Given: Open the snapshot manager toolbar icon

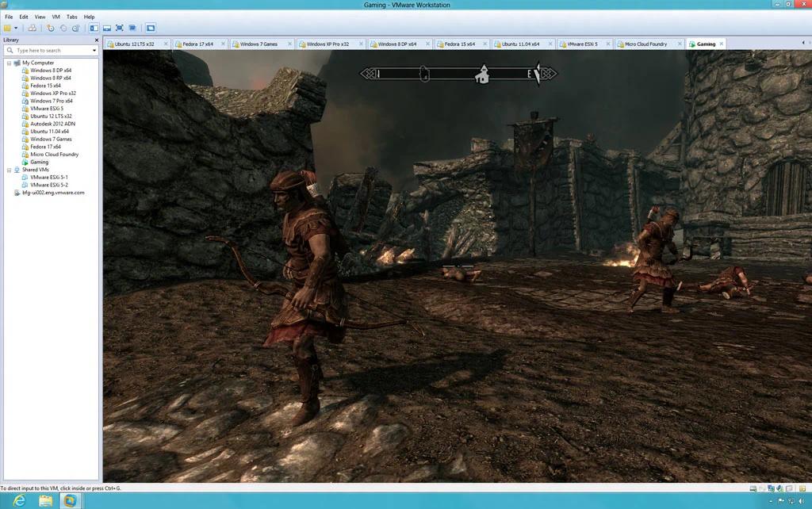Looking at the screenshot, I should click(x=75, y=28).
